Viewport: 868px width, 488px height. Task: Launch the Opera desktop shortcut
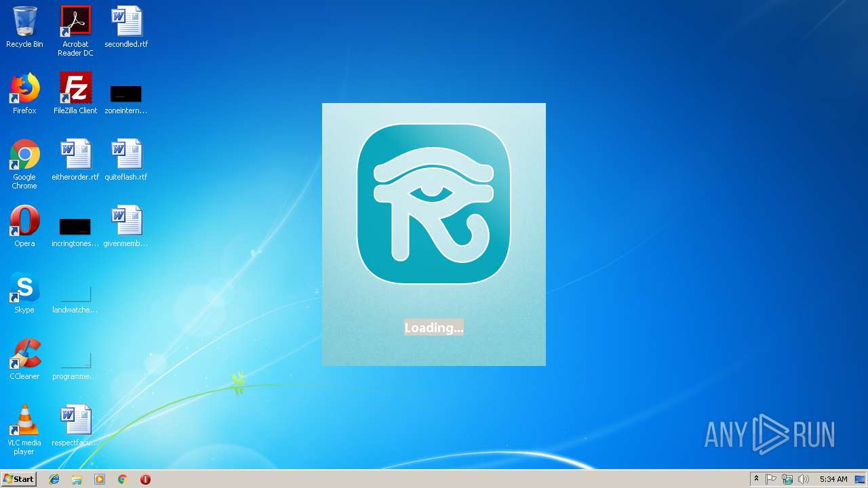click(x=24, y=226)
